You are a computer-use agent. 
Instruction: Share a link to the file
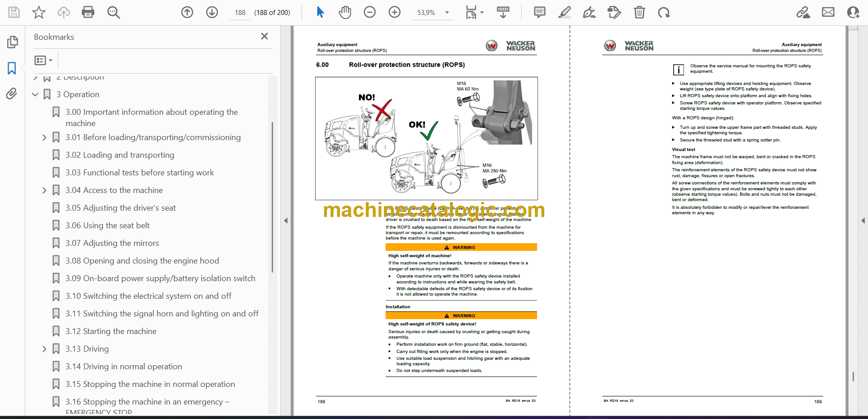click(x=803, y=12)
